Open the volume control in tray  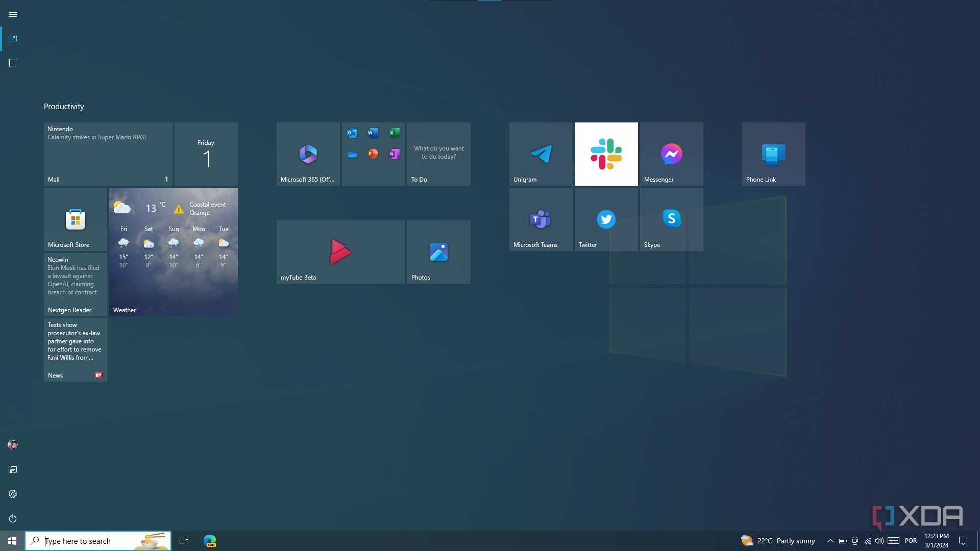coord(879,541)
